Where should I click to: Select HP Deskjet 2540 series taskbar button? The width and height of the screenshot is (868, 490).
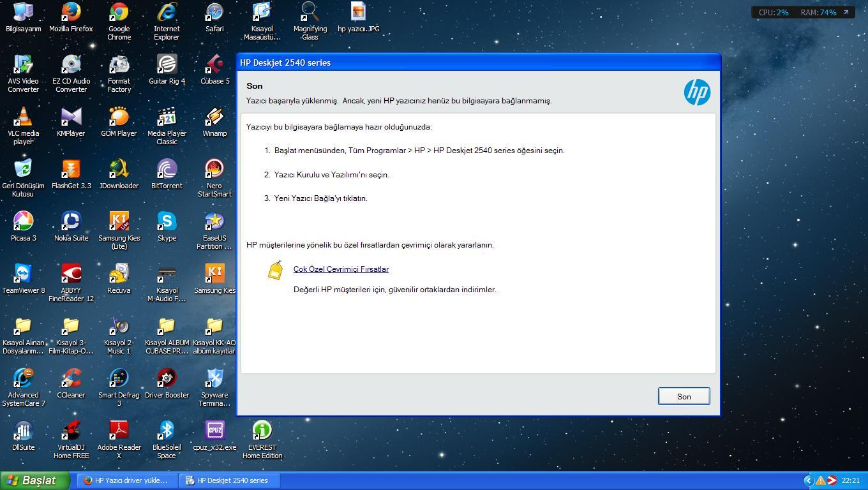230,480
